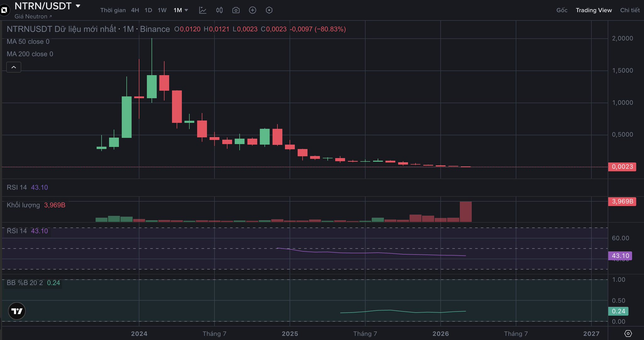Open axis settings gear at bottom right
Image resolution: width=644 pixels, height=340 pixels.
tap(628, 334)
